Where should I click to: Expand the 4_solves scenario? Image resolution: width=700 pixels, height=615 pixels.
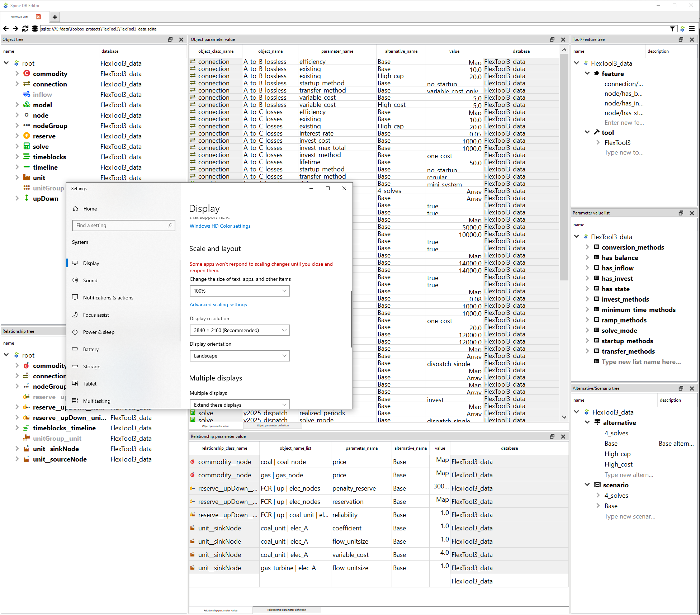click(x=598, y=495)
